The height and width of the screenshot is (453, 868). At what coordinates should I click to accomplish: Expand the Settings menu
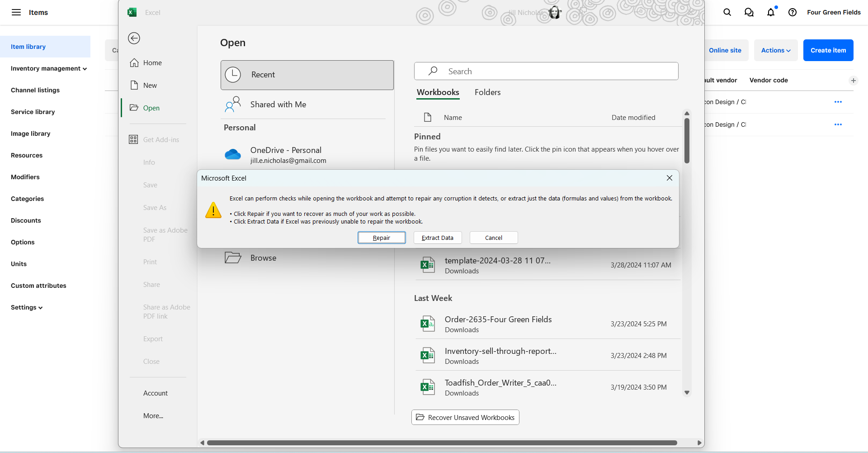[27, 307]
